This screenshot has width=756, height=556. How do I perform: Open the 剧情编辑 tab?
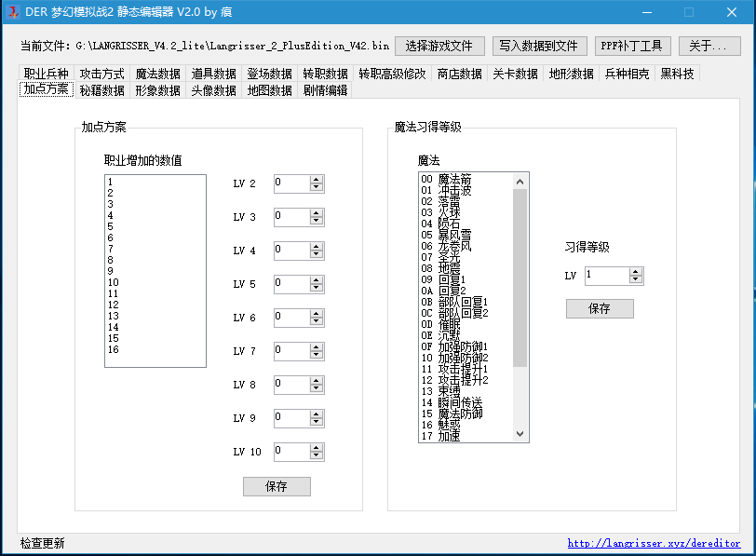coord(325,90)
